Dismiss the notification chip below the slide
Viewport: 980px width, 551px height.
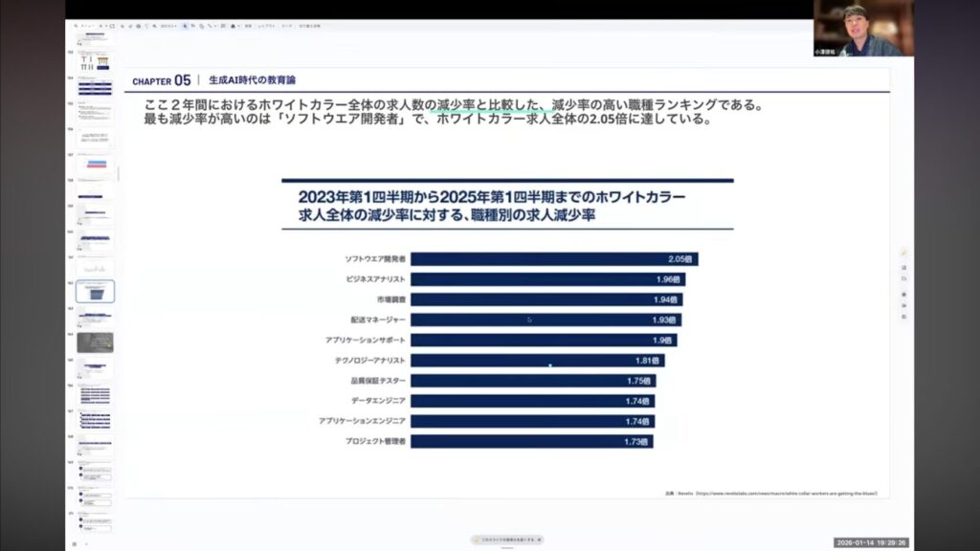click(539, 540)
